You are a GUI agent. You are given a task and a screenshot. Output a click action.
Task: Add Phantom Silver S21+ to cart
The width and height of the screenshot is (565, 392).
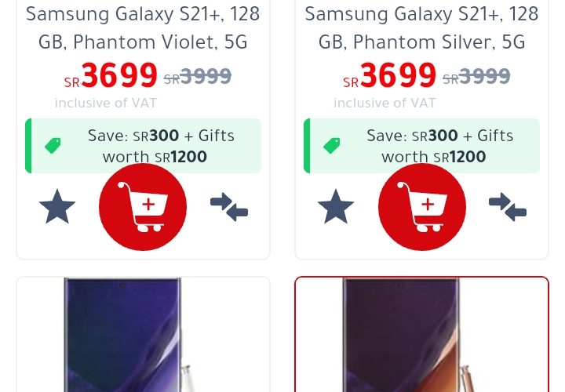[x=422, y=207]
